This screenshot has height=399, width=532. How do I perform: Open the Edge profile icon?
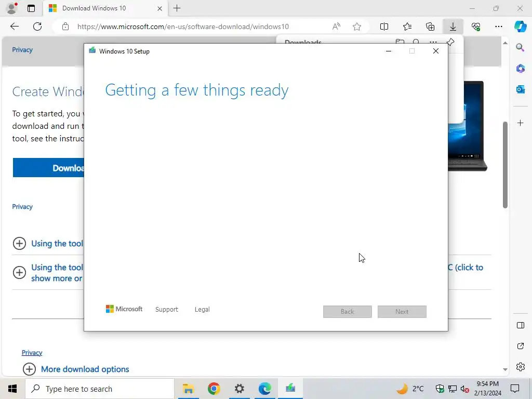(12, 8)
